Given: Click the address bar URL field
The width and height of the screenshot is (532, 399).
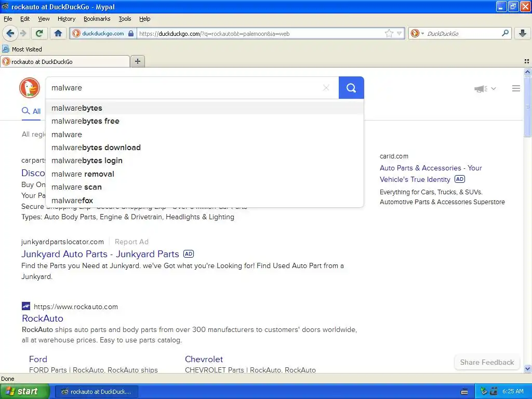Looking at the screenshot, I should coord(260,33).
